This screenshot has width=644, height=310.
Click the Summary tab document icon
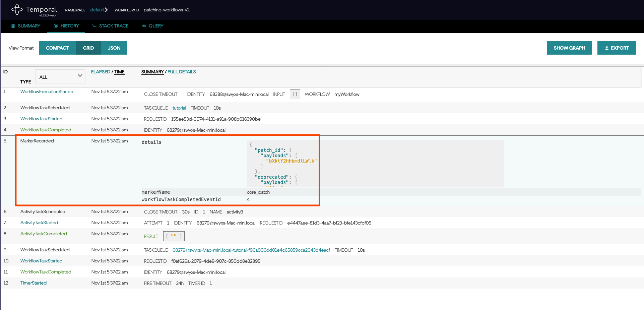click(13, 26)
